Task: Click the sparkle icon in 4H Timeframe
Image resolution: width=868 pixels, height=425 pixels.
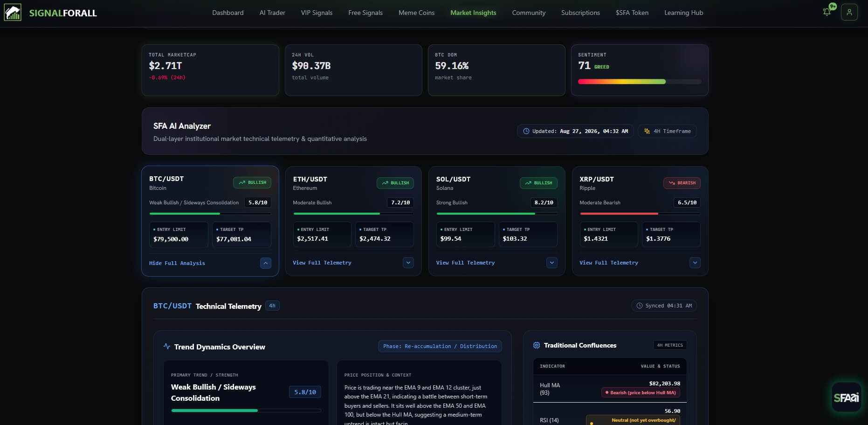Action: pos(647,131)
